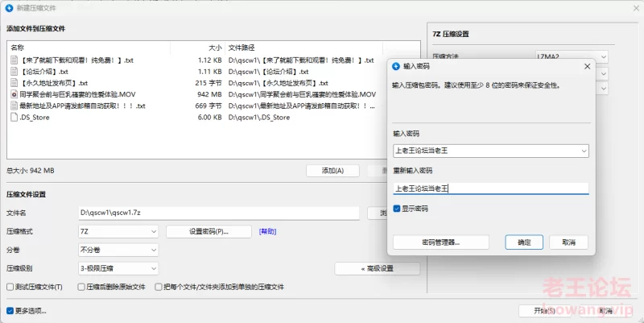Check 把每个文件/文件夹添加到单独的压缩文件
The height and width of the screenshot is (323, 644).
158,287
